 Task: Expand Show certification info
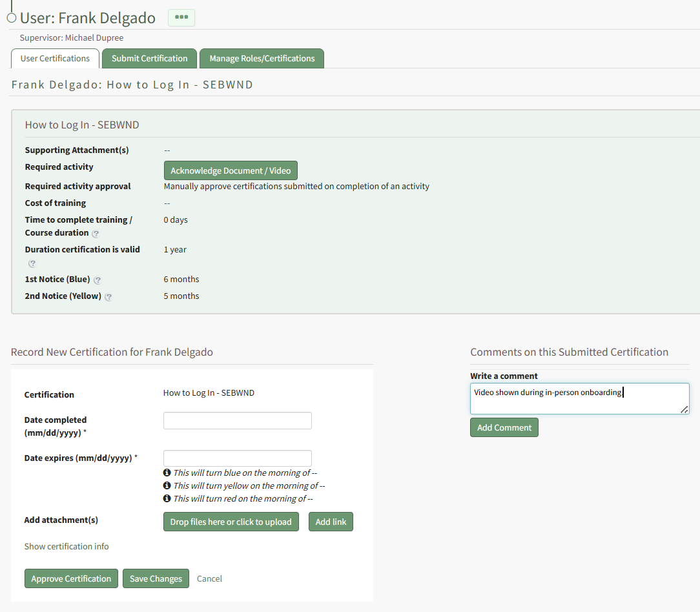(x=67, y=546)
